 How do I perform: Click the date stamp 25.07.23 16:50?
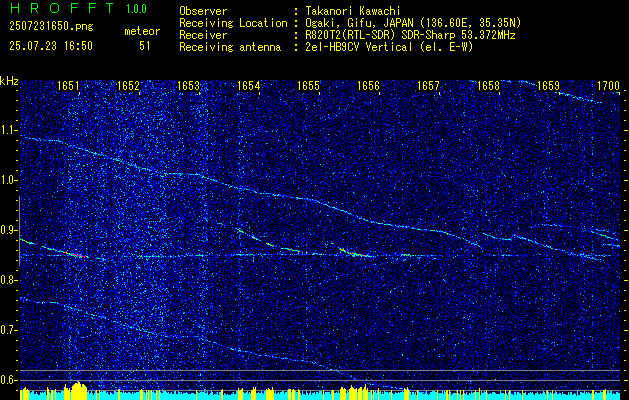pos(51,46)
